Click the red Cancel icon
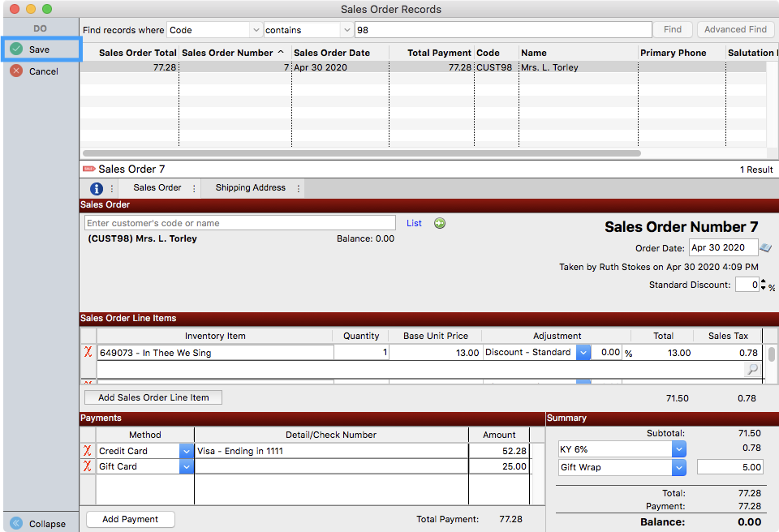 point(16,71)
